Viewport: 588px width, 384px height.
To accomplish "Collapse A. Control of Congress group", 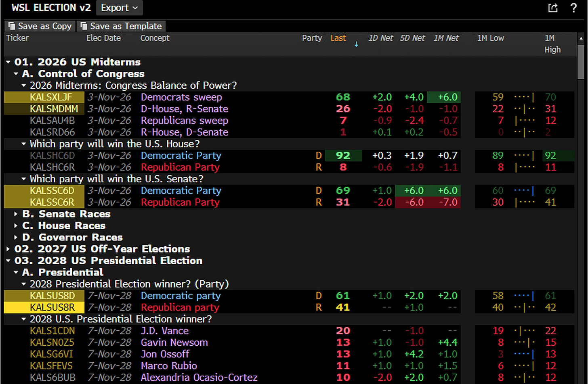I will point(16,74).
